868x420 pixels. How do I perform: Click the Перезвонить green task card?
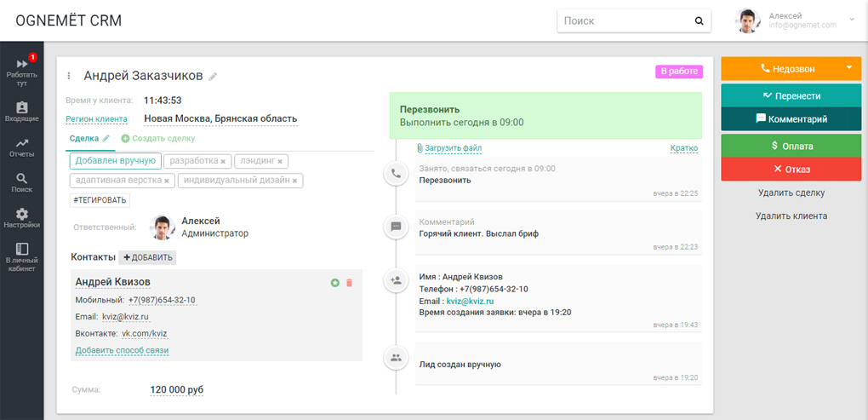[545, 115]
